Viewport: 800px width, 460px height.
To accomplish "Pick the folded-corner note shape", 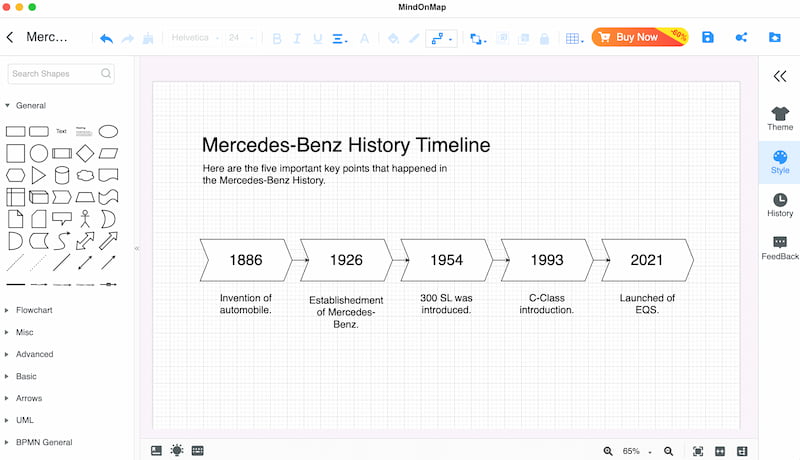I will pos(15,219).
